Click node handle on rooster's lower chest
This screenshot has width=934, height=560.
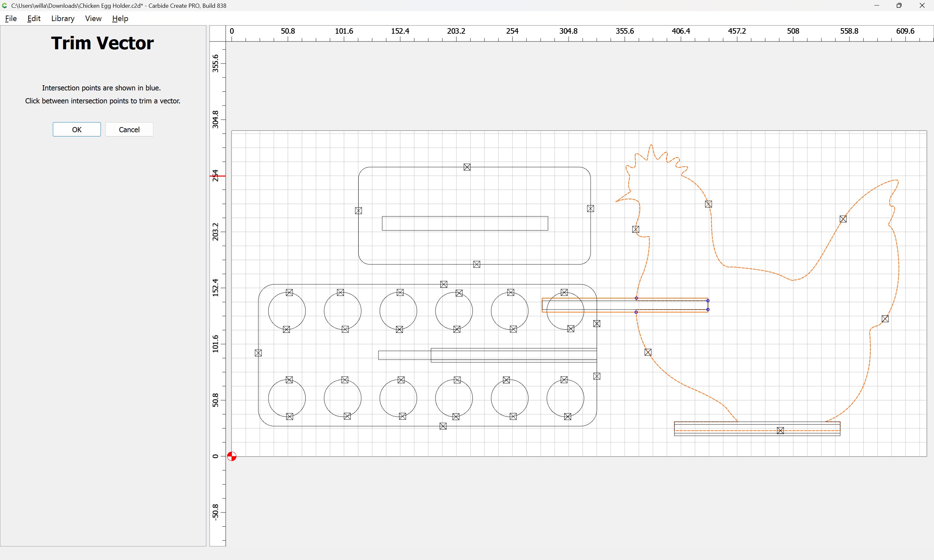coord(648,352)
